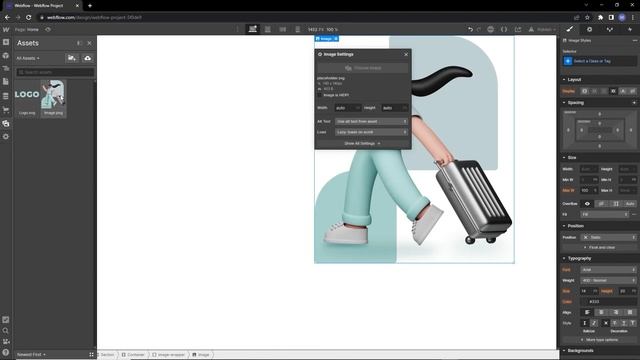Set overflow to scroll option
Image resolution: width=640 pixels, height=360 pixels.
click(616, 204)
